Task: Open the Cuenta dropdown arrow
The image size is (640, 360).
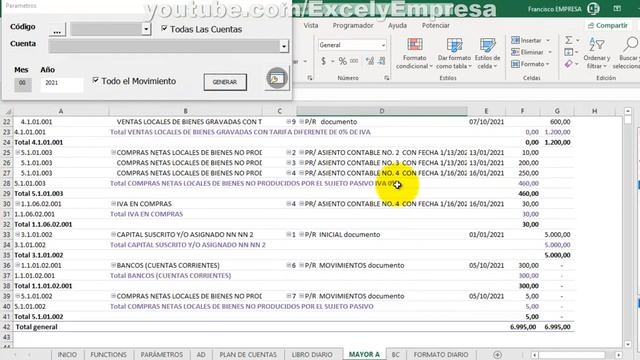Action: click(284, 46)
